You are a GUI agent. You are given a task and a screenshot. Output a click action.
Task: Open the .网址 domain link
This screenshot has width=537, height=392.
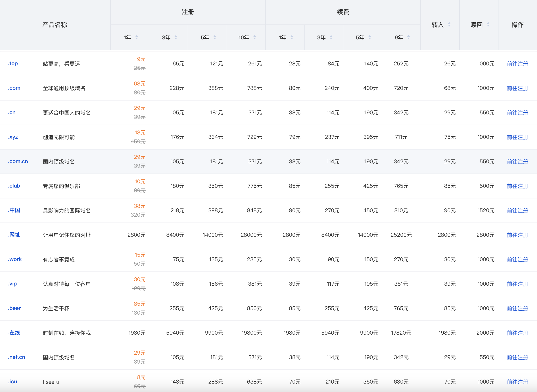point(14,235)
